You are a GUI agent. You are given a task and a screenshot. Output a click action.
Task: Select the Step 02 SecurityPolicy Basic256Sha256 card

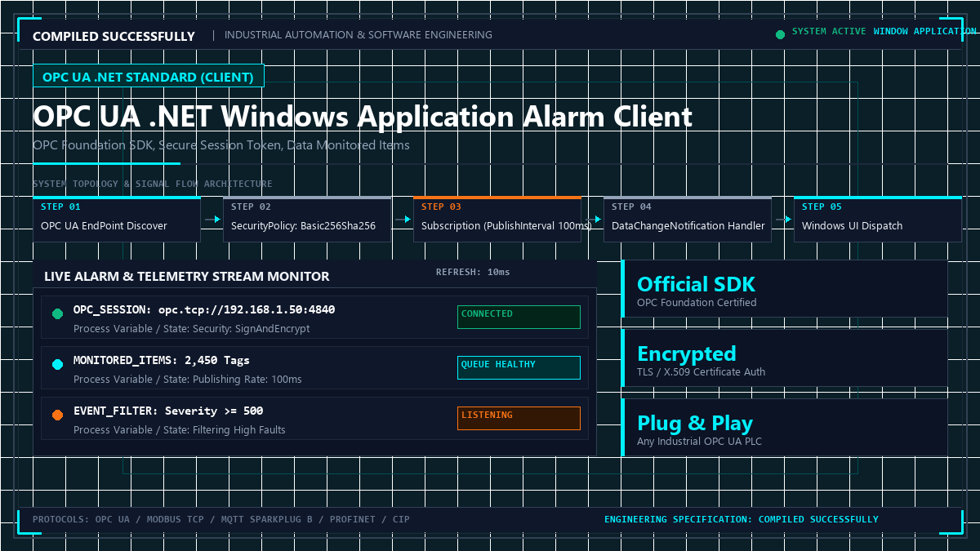point(307,219)
